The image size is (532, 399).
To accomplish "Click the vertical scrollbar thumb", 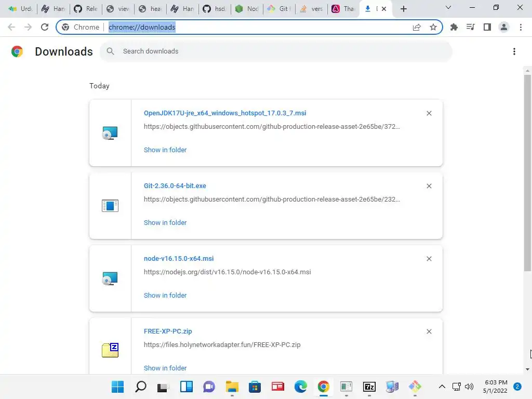I will [x=527, y=173].
